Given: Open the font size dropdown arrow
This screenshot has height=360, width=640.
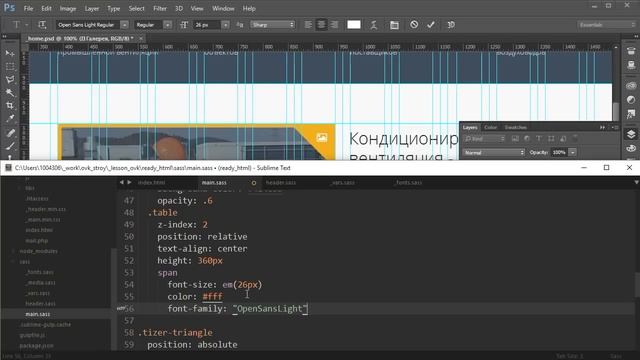Looking at the screenshot, I should coord(225,25).
